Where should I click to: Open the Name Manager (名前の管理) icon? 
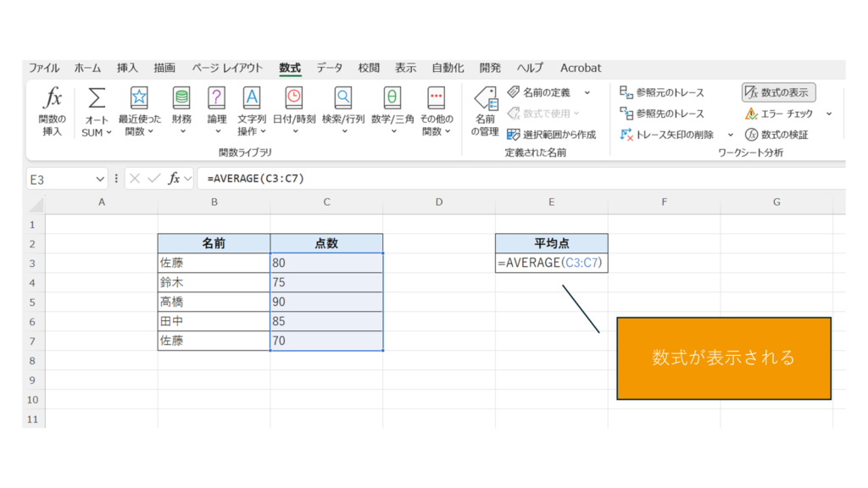click(485, 100)
